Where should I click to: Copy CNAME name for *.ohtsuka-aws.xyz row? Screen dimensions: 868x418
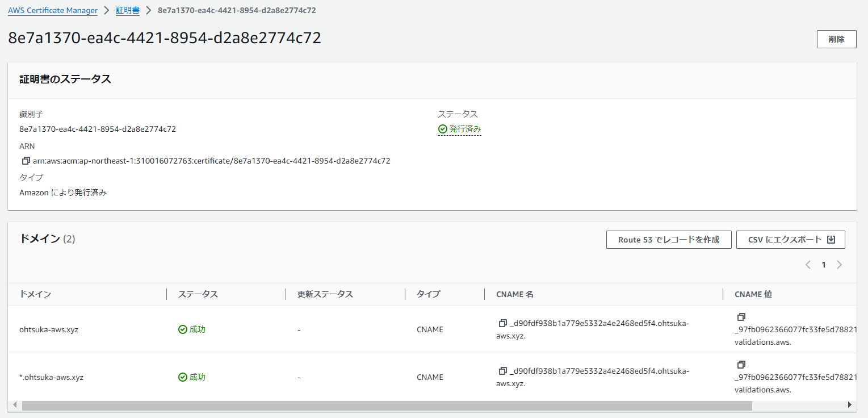pyautogui.click(x=502, y=371)
